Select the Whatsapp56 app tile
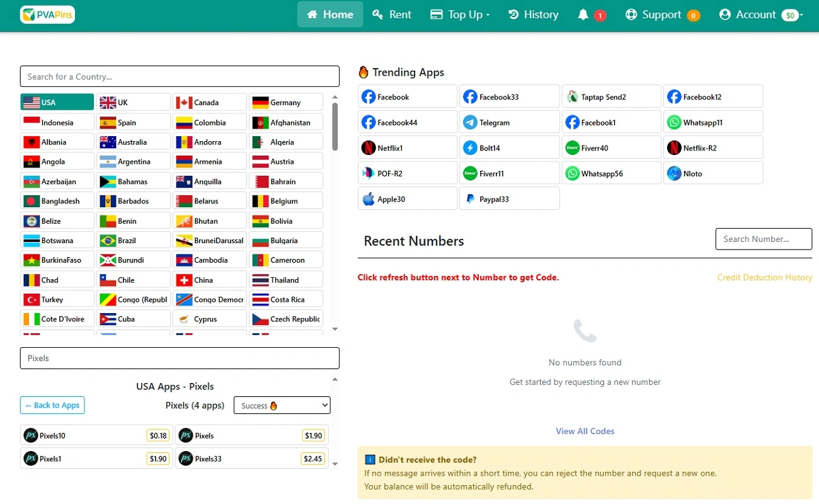 pos(611,173)
